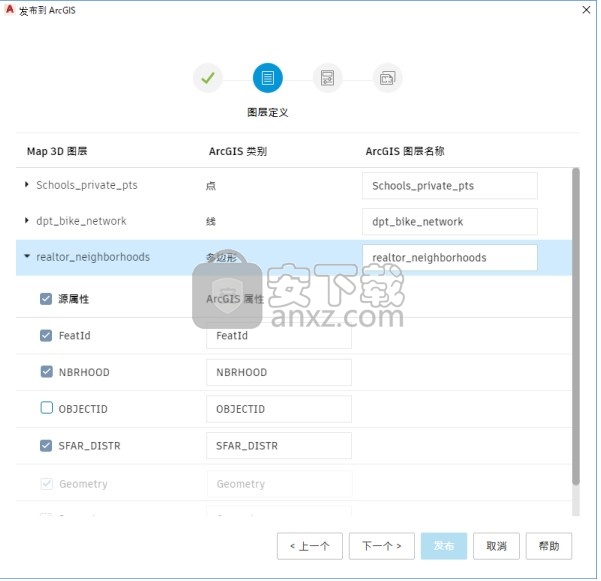Toggle the 源属性 select-all checkbox

tap(46, 299)
